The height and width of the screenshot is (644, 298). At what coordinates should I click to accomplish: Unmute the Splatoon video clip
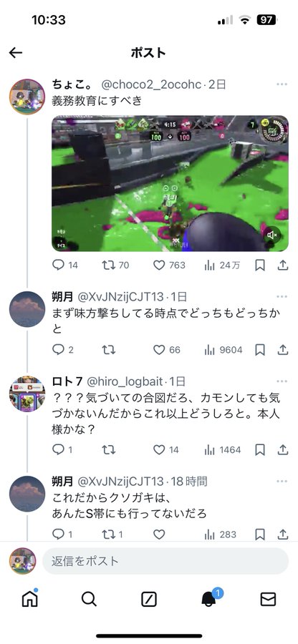[271, 235]
